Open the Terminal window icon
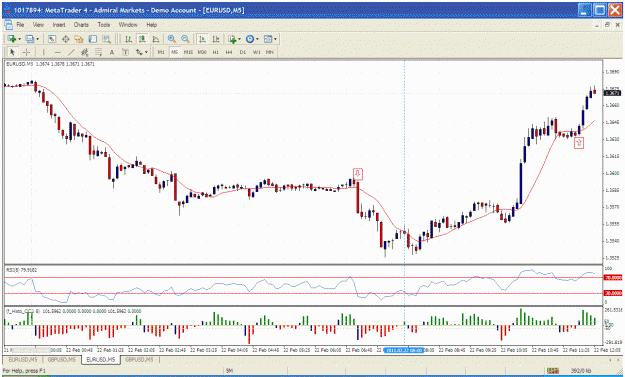 92,39
